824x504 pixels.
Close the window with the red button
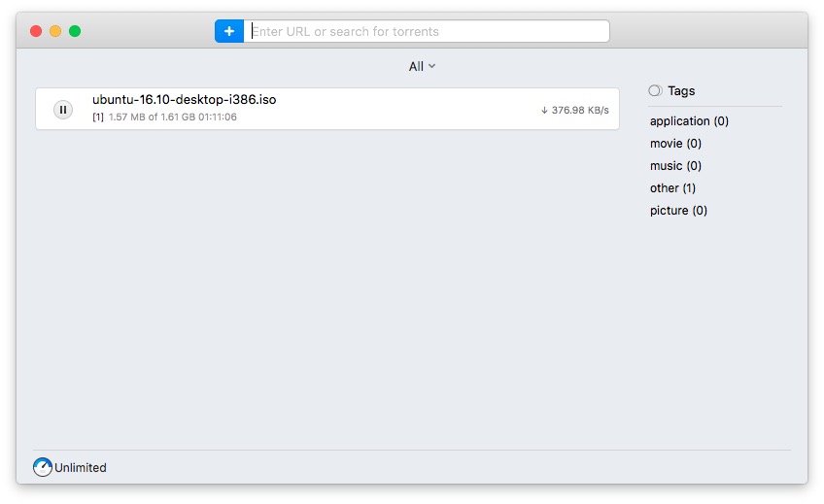[36, 31]
